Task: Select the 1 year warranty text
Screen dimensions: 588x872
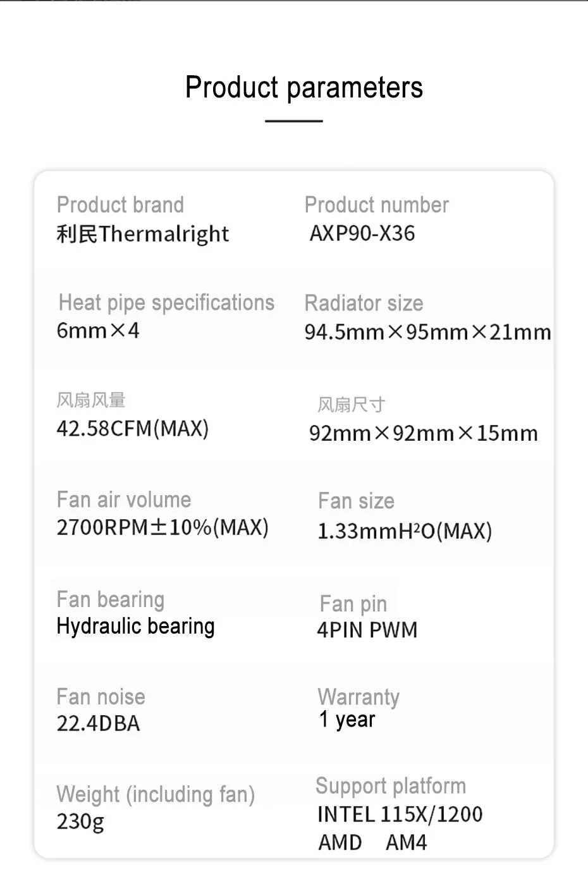Action: point(347,720)
